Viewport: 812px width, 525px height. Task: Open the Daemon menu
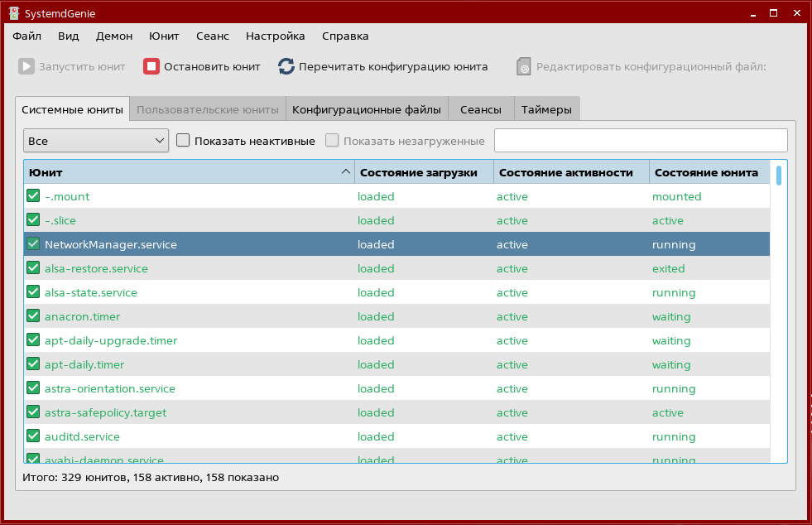[x=114, y=36]
